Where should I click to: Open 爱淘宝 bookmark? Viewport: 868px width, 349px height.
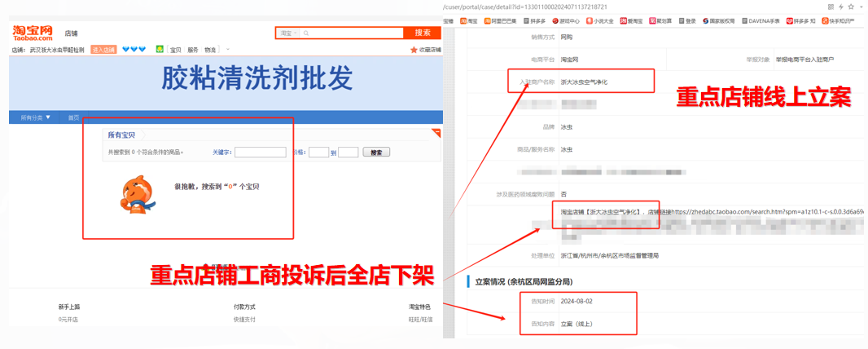(x=632, y=21)
